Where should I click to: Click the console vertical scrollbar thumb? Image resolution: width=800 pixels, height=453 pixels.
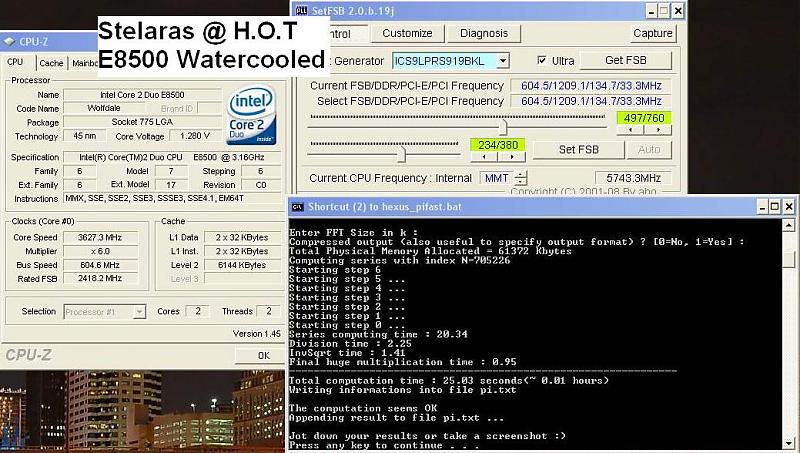pos(789,259)
